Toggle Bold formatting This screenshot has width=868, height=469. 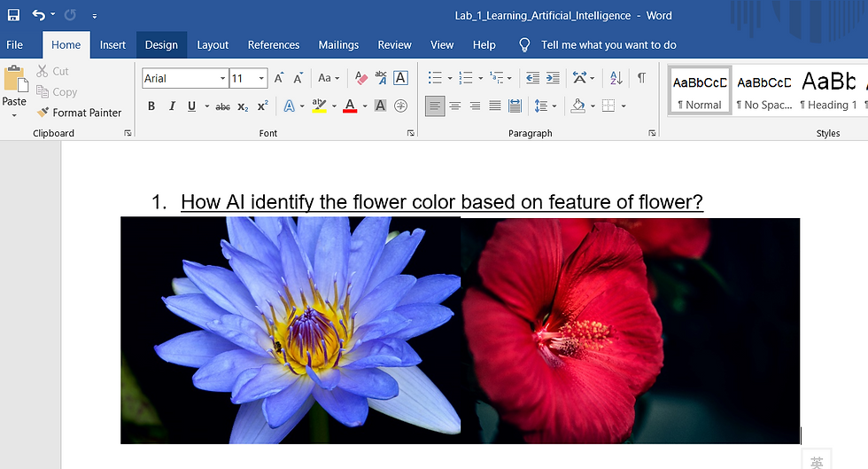tap(151, 106)
